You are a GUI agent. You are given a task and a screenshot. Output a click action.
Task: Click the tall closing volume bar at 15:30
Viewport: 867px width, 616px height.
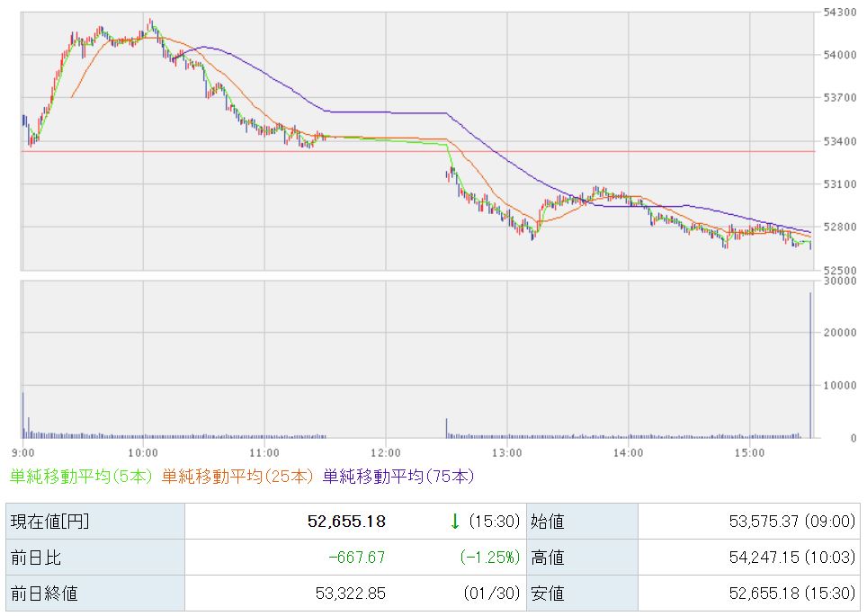point(810,364)
